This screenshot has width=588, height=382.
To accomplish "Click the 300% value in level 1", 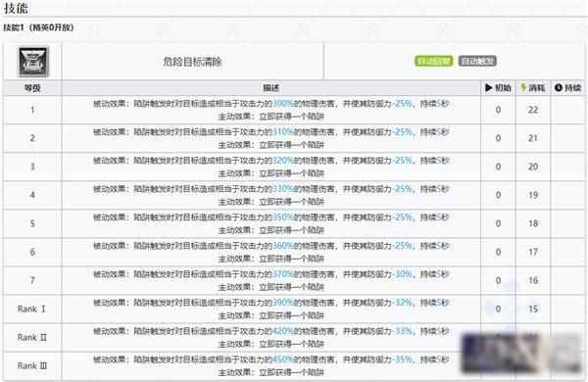I will point(283,104).
